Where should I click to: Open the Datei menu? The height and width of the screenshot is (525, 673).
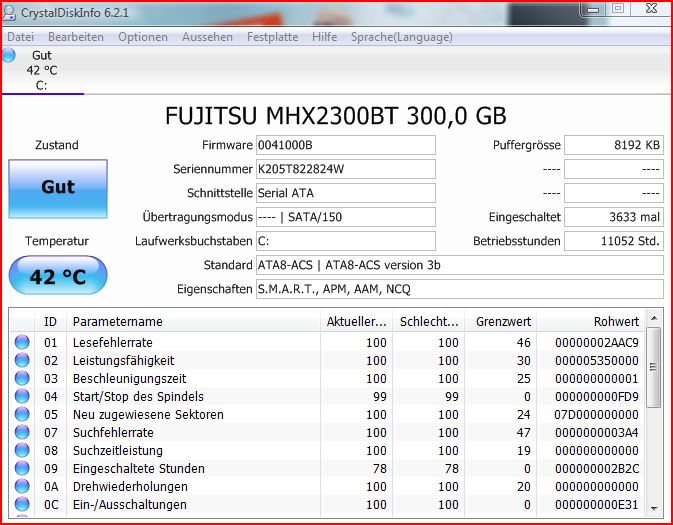21,37
